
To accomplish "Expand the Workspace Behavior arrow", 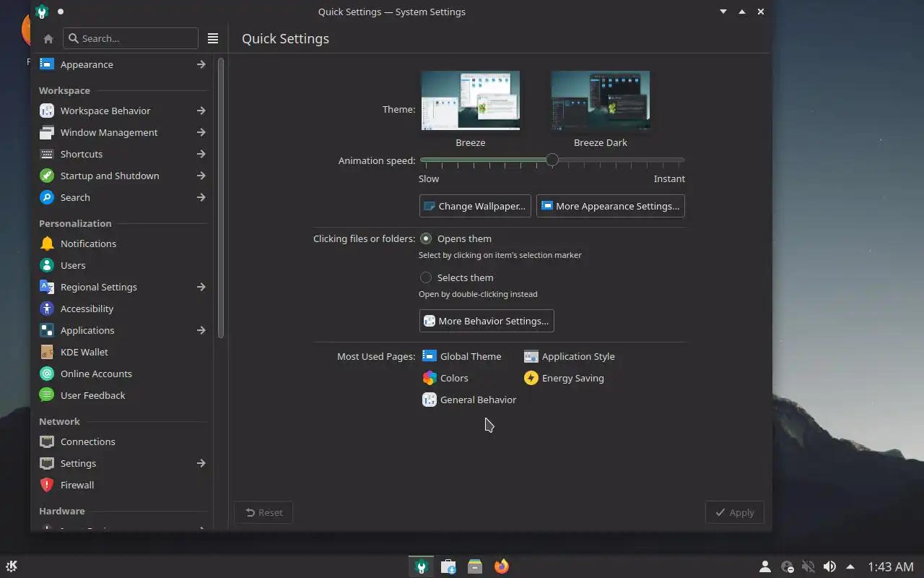I will click(x=201, y=111).
